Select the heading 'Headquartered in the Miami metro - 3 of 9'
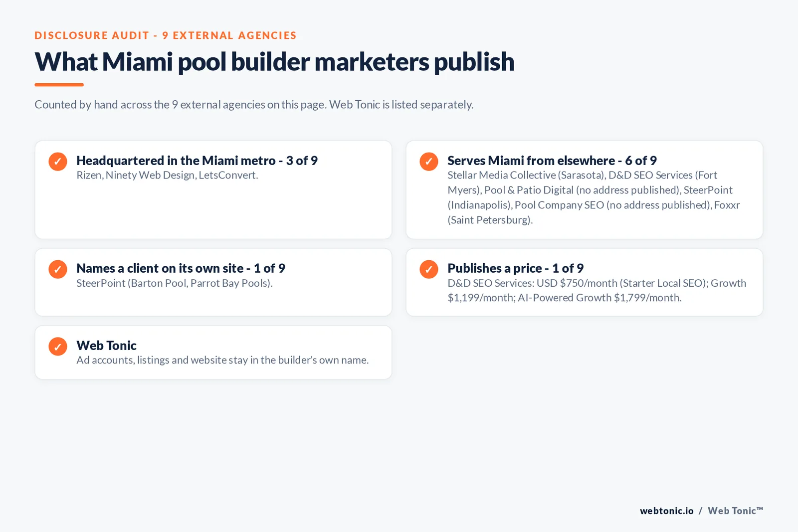This screenshot has height=532, width=798. [197, 161]
